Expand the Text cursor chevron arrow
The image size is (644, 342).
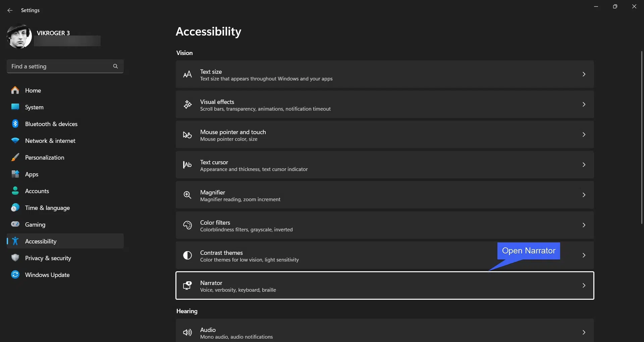coord(584,165)
